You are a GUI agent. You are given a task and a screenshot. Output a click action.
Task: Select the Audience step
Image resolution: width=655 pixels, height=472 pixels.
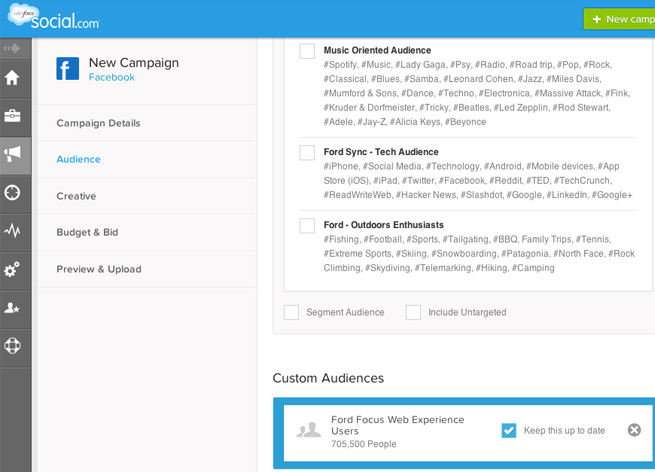[147, 160]
